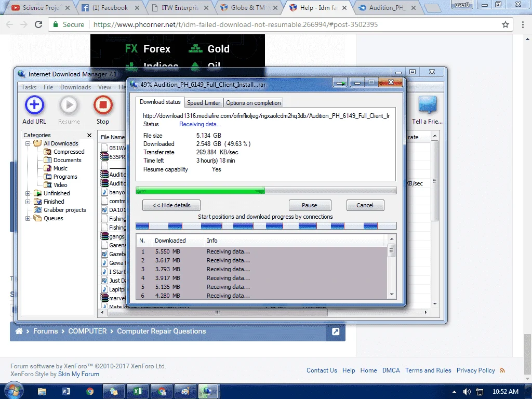Click the red Stop icon in IDM
This screenshot has width=532, height=399.
103,105
